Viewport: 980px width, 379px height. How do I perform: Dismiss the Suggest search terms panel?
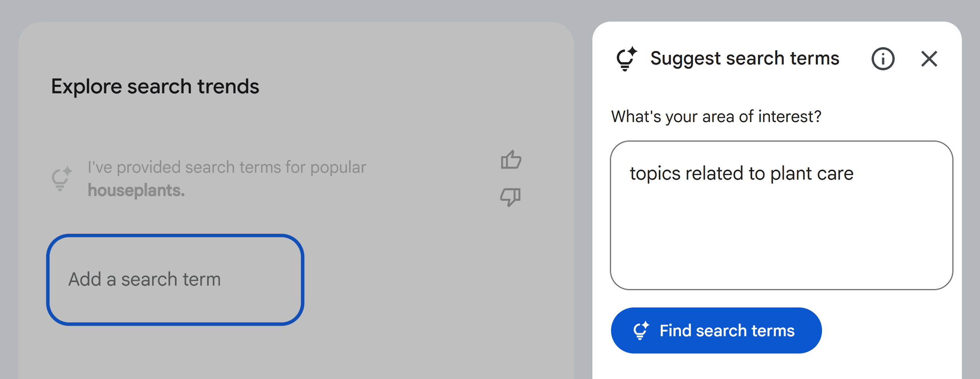tap(929, 59)
